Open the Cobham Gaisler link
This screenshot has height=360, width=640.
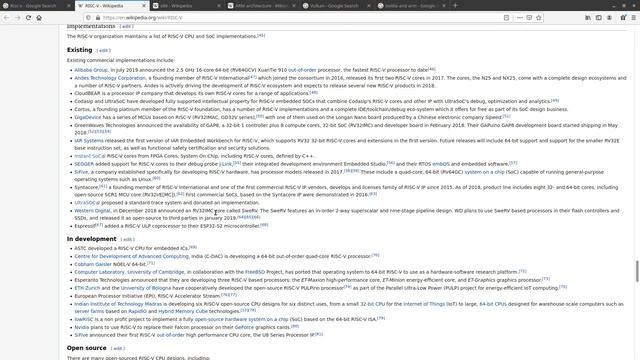point(93,264)
